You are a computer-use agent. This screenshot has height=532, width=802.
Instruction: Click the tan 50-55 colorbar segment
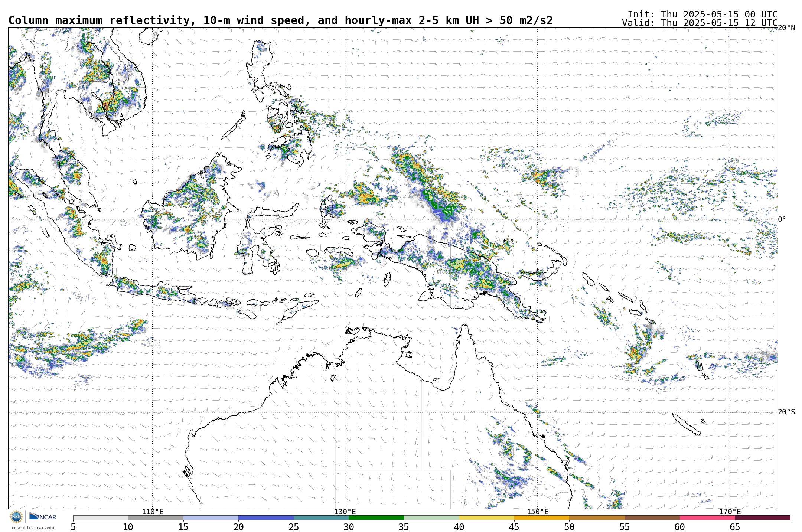pyautogui.click(x=597, y=518)
